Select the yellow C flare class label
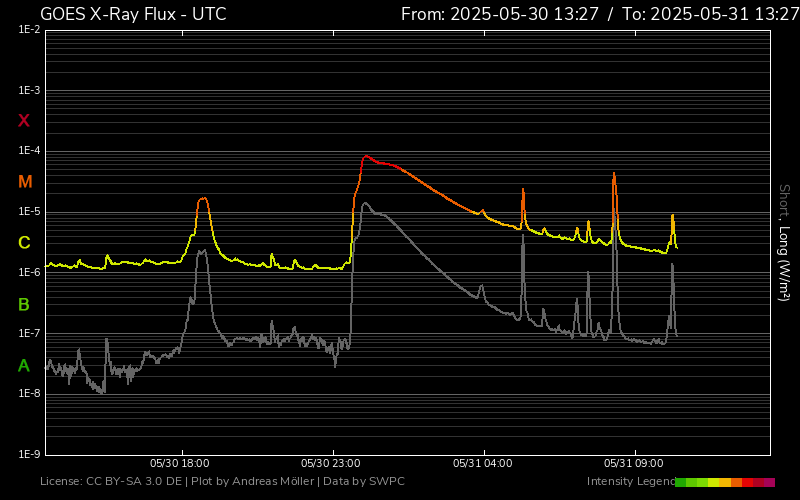The width and height of the screenshot is (800, 500). point(24,243)
